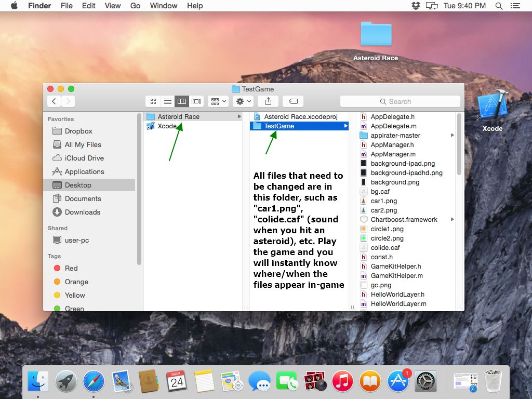532x399 pixels.
Task: Open the App Store in the Dock
Action: 398,382
